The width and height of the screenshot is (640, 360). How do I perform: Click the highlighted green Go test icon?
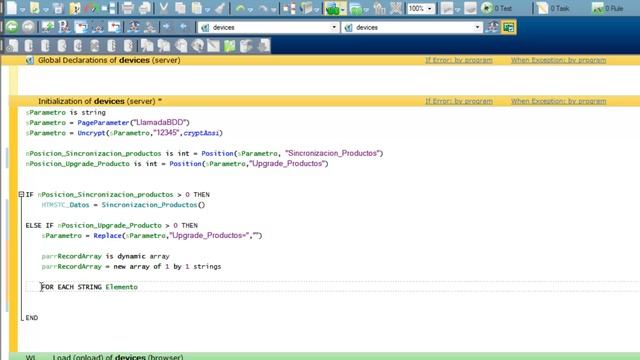pyautogui.click(x=333, y=8)
